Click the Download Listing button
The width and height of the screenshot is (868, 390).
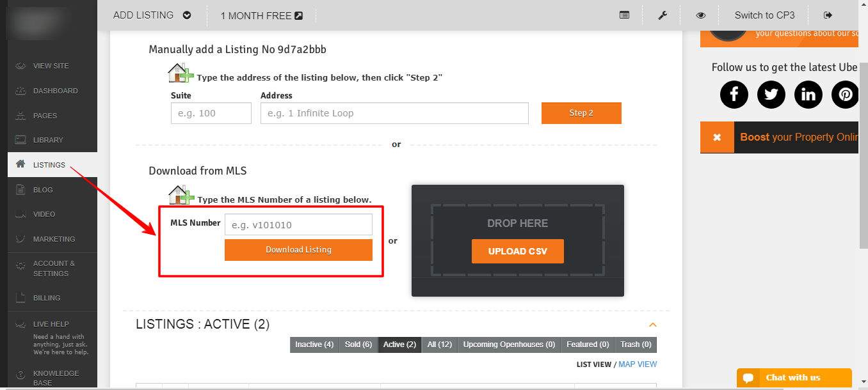(x=298, y=250)
